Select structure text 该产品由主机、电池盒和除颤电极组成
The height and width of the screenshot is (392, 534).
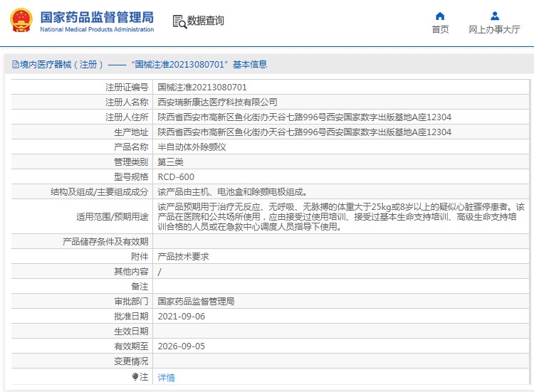coord(232,192)
